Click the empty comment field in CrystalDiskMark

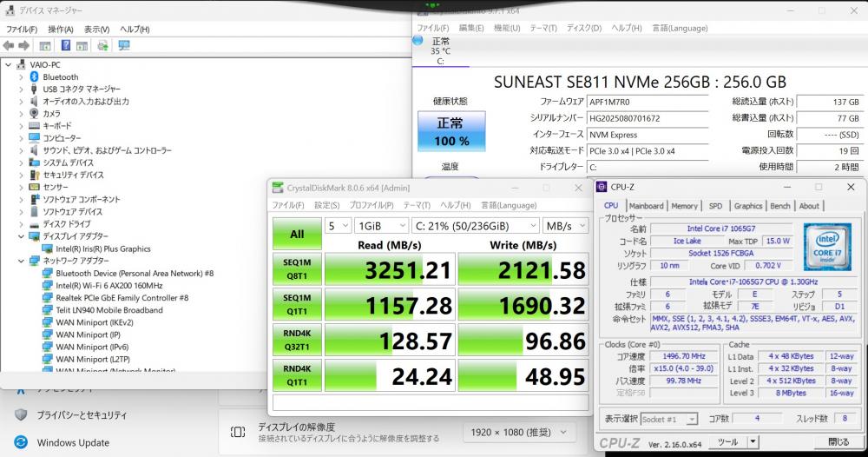(x=431, y=402)
